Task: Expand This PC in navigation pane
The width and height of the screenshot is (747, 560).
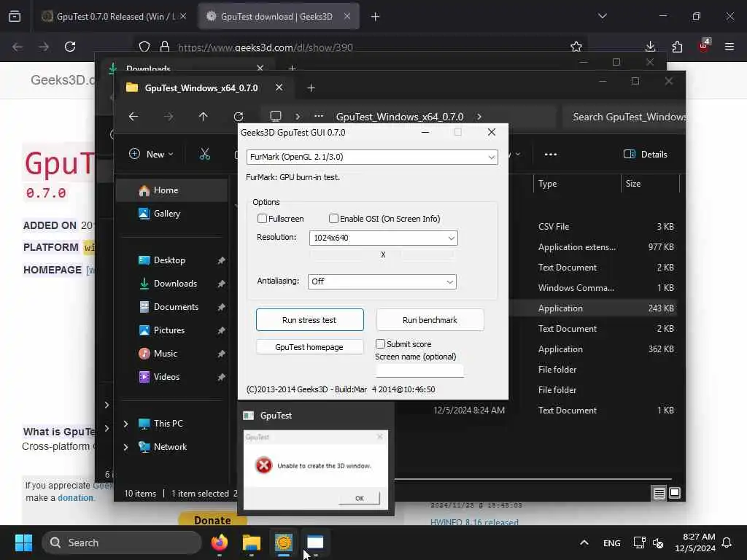Action: coord(125,424)
